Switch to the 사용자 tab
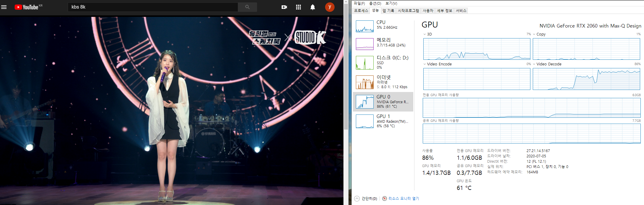644x205 pixels. 428,11
